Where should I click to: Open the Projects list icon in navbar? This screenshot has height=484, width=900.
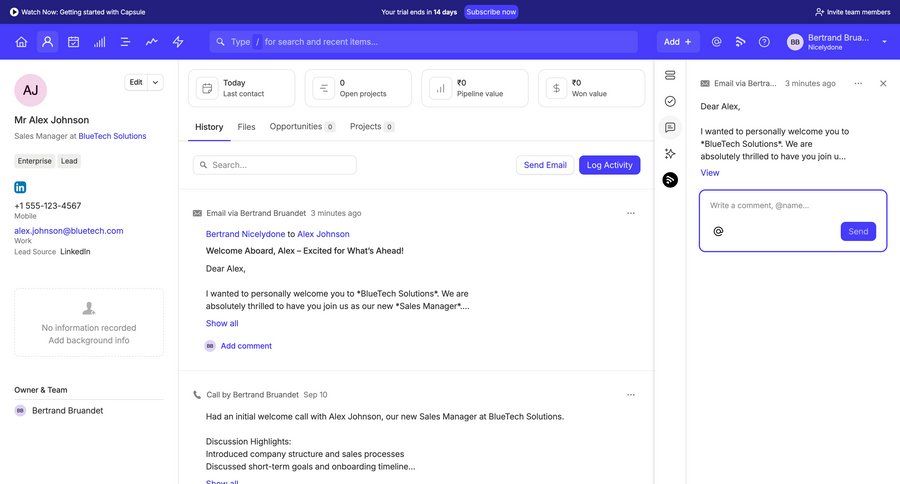[x=125, y=42]
